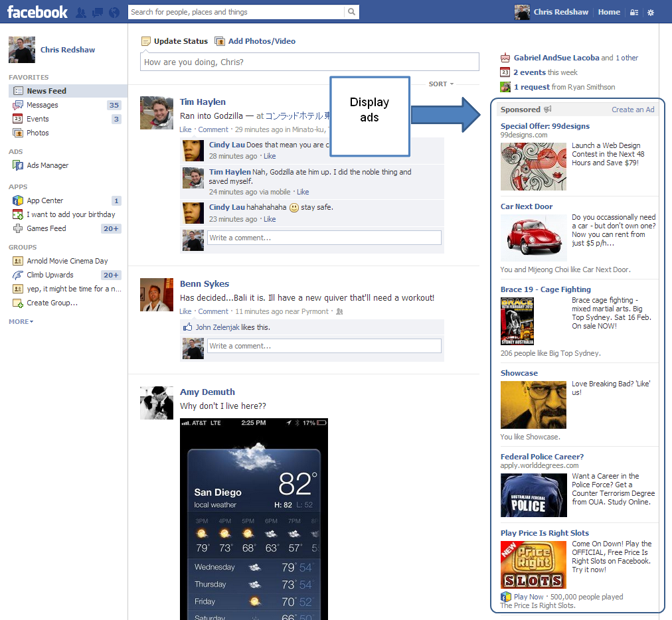
Task: Click the thumbs-up icon by John Zelenjak
Action: pos(188,327)
